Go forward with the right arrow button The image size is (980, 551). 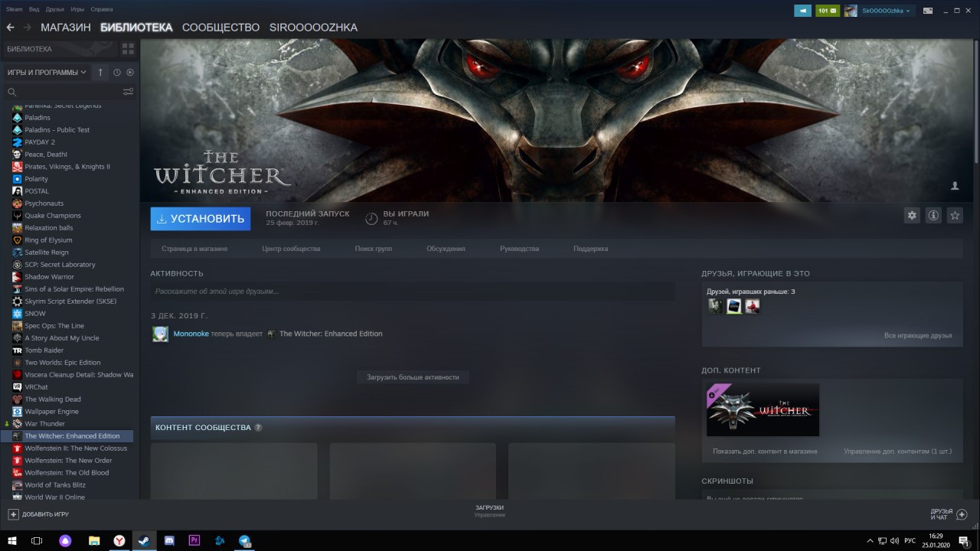[28, 28]
